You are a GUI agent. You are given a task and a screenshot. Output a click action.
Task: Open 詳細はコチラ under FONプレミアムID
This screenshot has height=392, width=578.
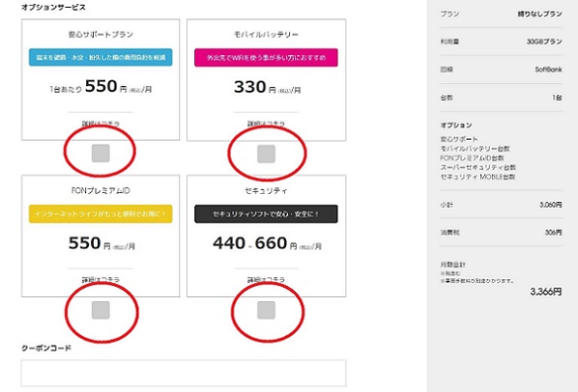click(x=101, y=280)
